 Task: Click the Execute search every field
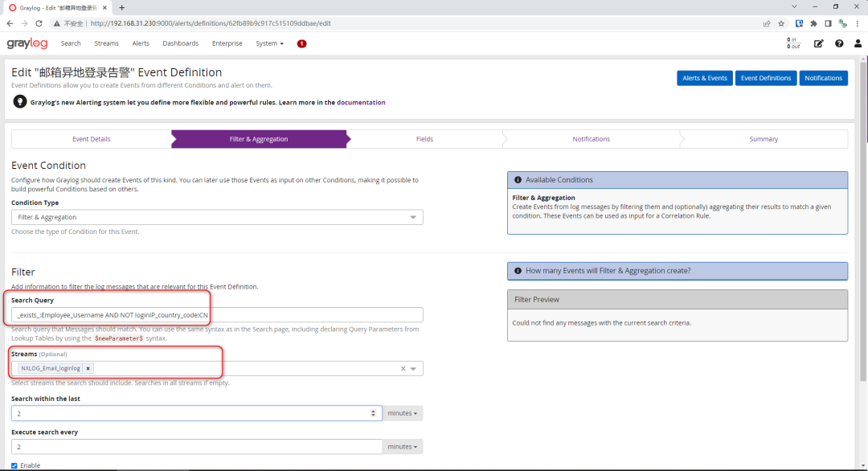[197, 447]
